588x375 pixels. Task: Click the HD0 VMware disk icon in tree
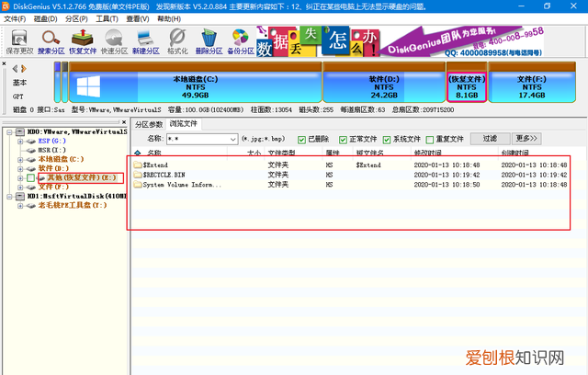point(20,132)
